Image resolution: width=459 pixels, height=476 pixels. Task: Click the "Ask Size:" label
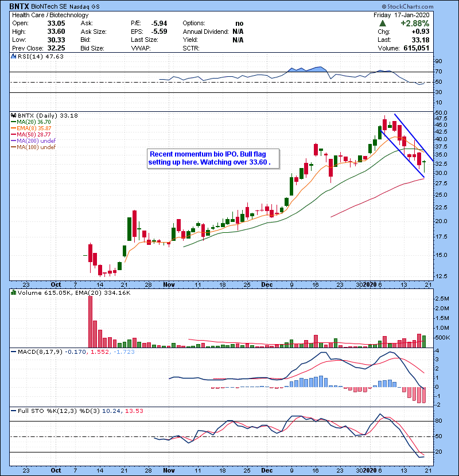(x=94, y=32)
